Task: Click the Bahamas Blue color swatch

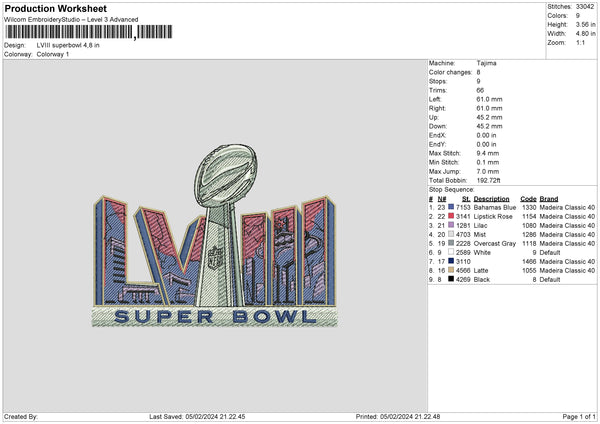Action: [451, 207]
